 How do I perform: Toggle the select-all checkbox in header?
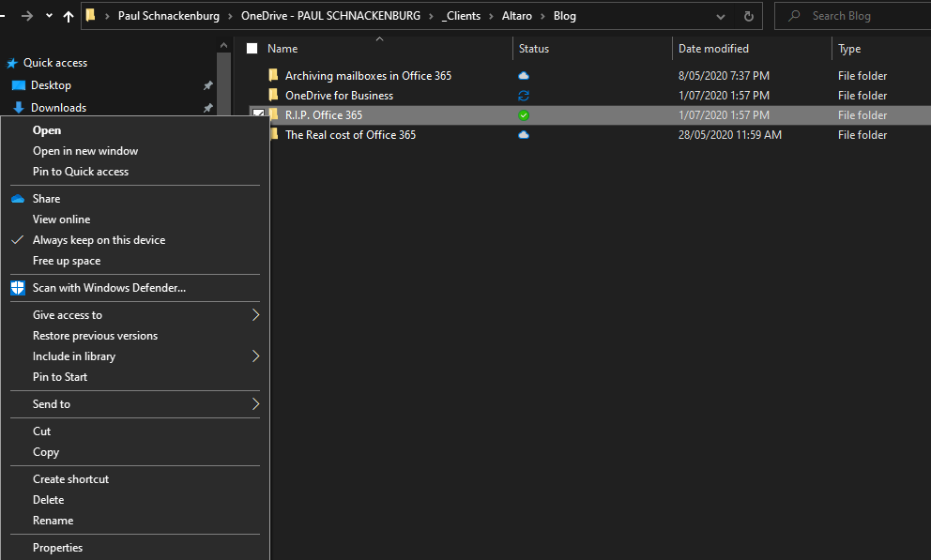[252, 49]
